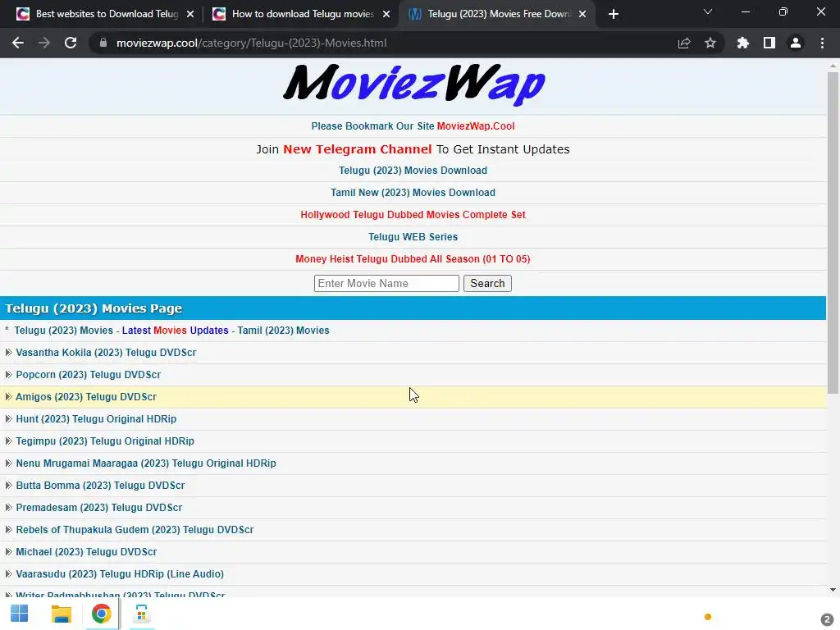
Task: Switch to 'How to download Telugu movies' tab
Action: coord(301,14)
